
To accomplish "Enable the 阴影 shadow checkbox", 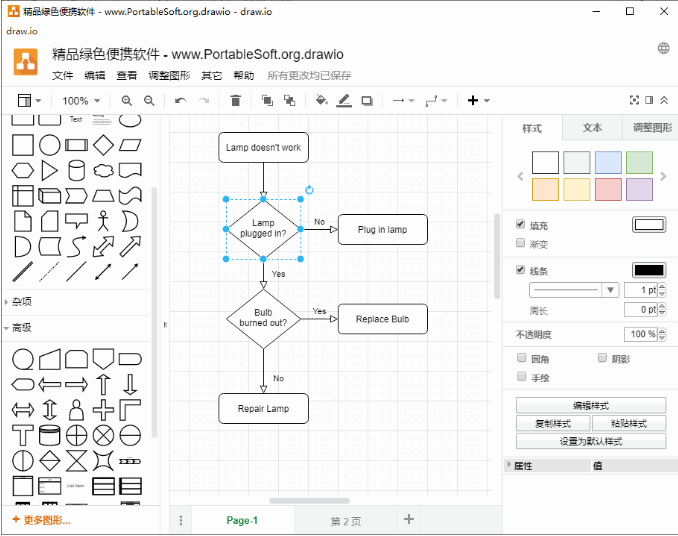I will (602, 357).
